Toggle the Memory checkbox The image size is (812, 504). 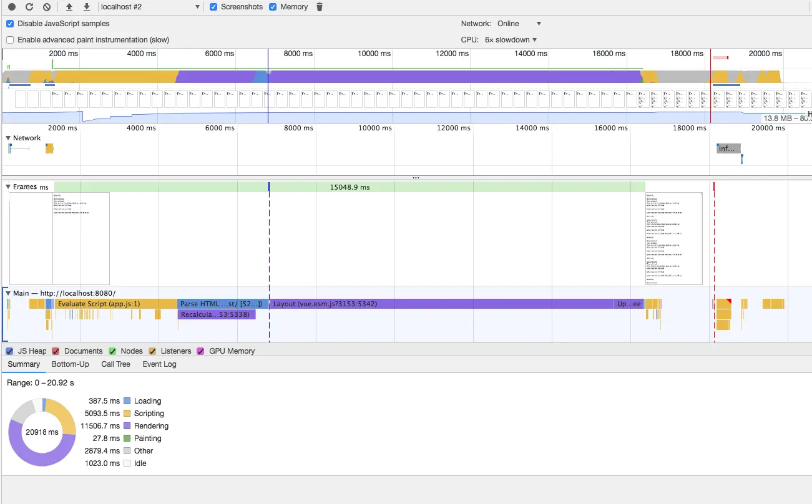point(273,7)
